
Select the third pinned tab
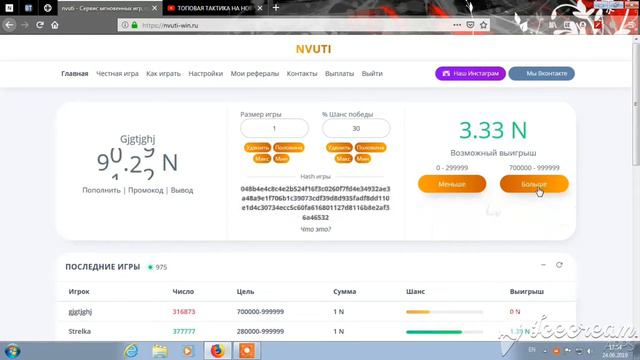point(47,8)
